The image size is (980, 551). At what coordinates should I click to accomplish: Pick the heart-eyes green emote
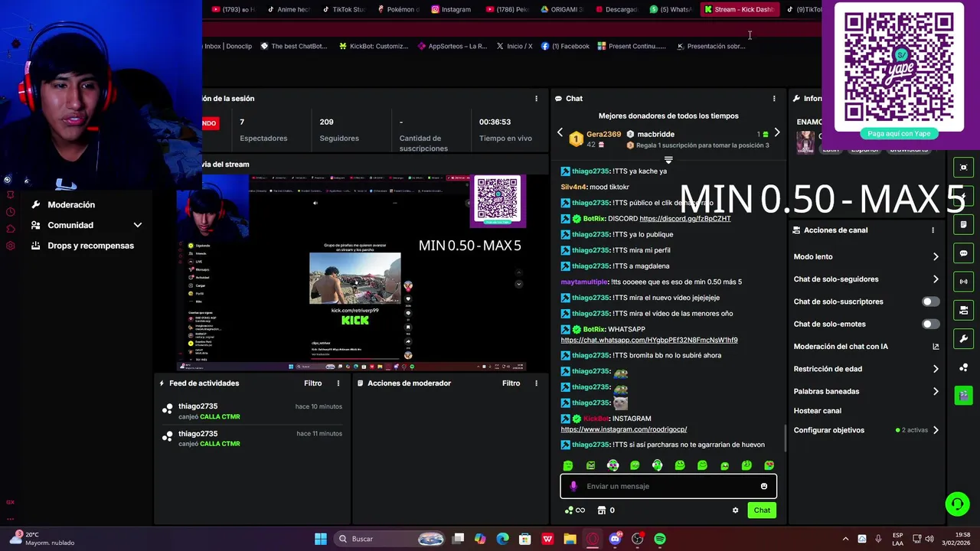[769, 465]
